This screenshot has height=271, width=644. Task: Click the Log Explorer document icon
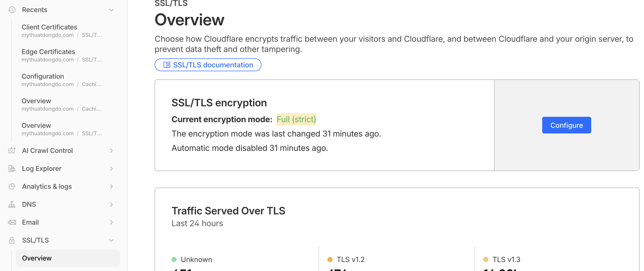(12, 169)
